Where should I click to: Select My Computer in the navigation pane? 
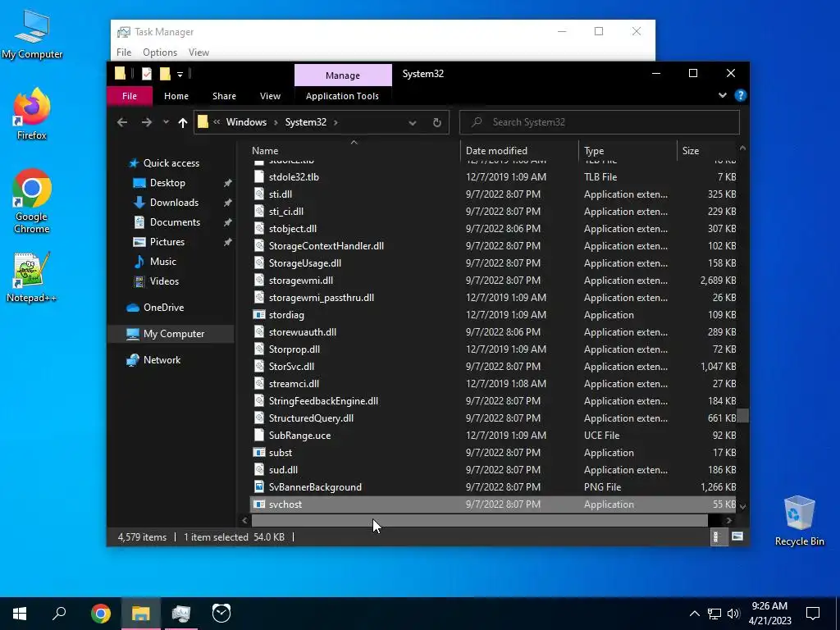(171, 334)
